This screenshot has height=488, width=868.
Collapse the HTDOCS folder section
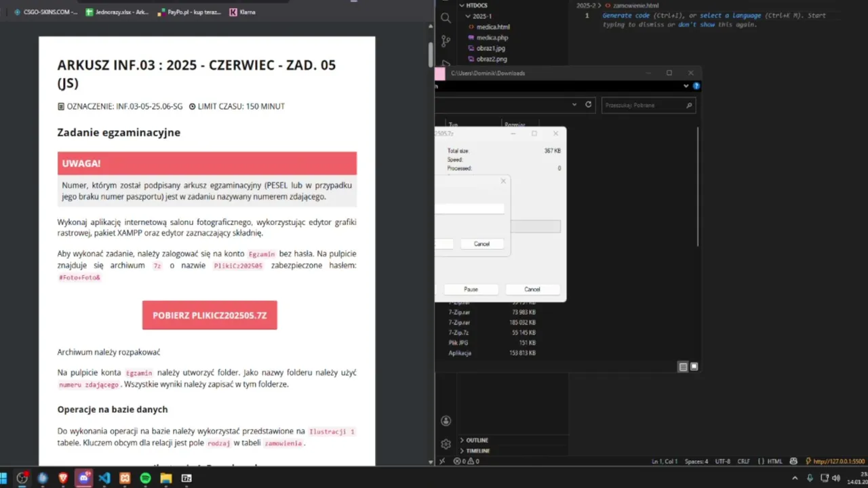pos(473,5)
